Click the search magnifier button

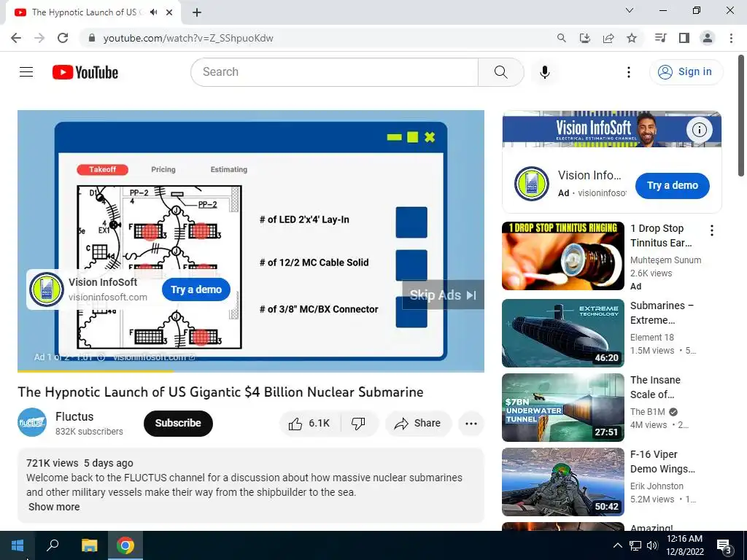(x=500, y=72)
